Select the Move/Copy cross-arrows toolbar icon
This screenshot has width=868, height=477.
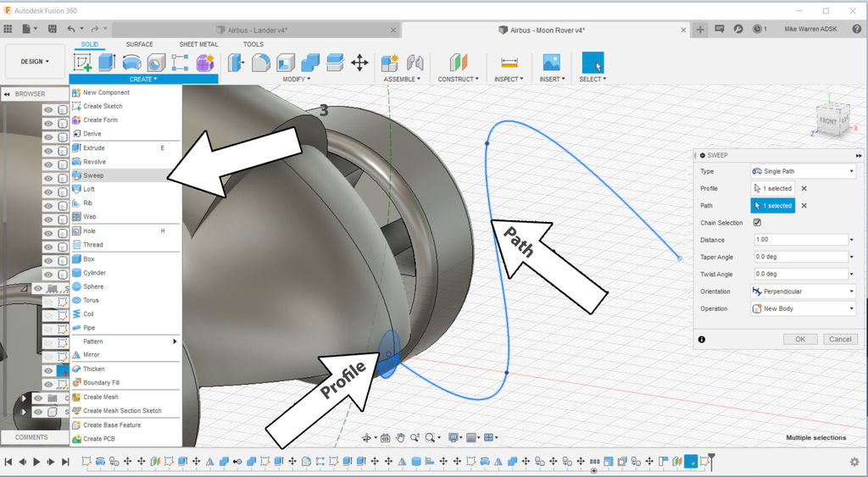pos(359,63)
